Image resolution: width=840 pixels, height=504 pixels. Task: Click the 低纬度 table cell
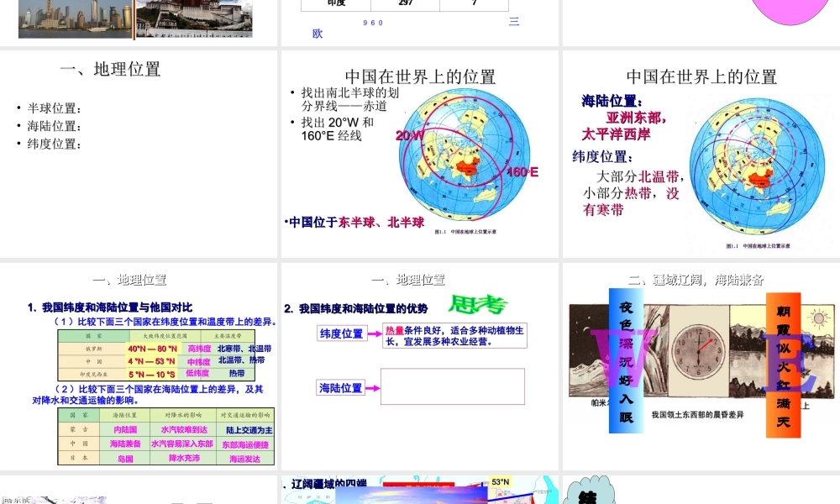197,373
